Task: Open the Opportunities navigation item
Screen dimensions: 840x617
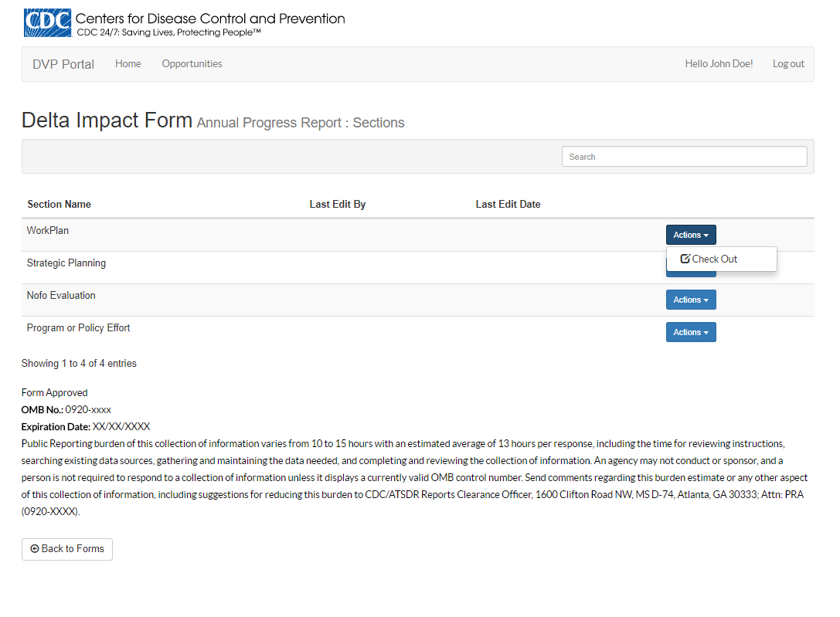Action: click(x=192, y=64)
